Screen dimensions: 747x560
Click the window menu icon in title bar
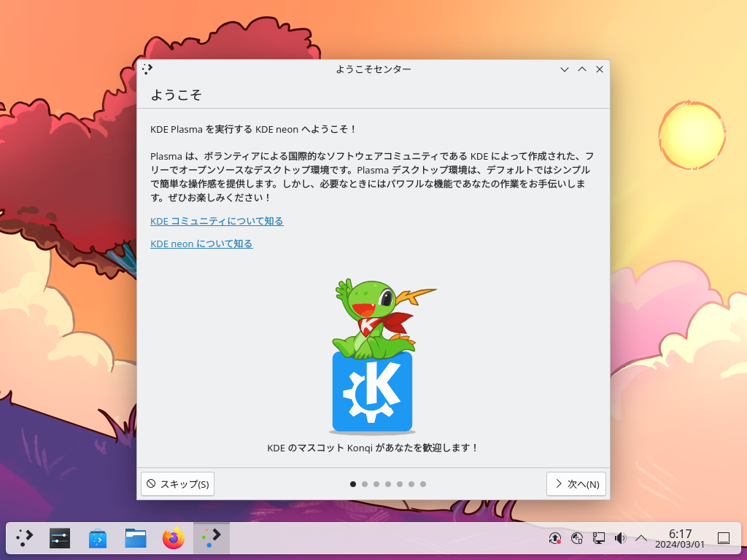(147, 69)
